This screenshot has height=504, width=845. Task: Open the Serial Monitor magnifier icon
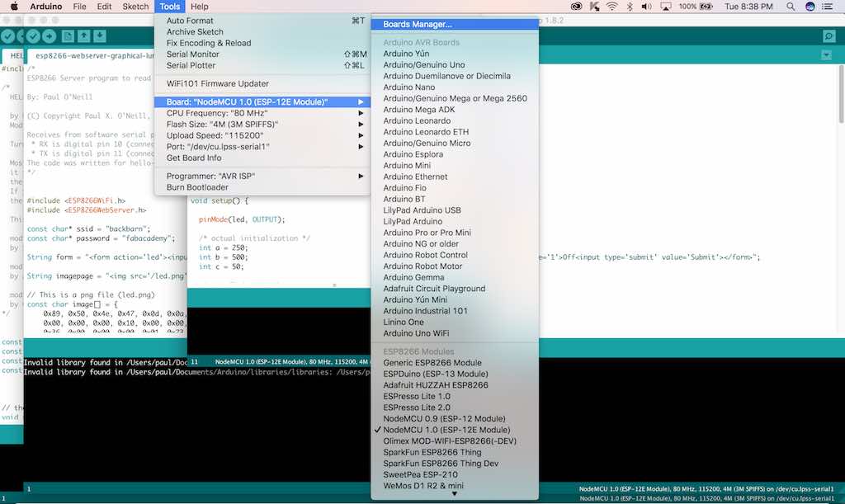(x=828, y=36)
